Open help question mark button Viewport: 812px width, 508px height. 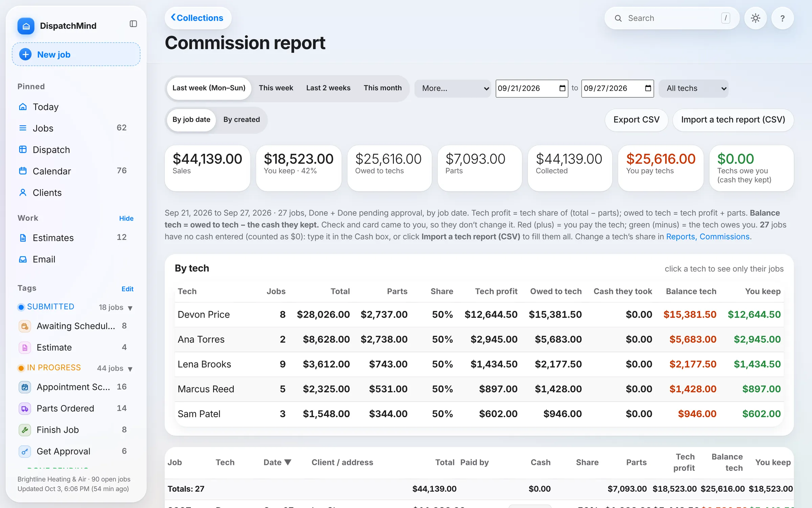click(x=783, y=18)
